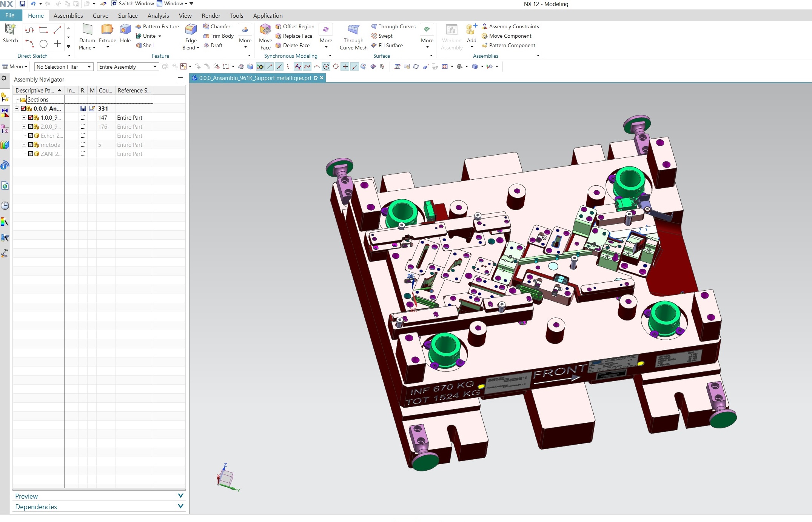Sort by Descriptive Part Name column header

tap(35, 90)
